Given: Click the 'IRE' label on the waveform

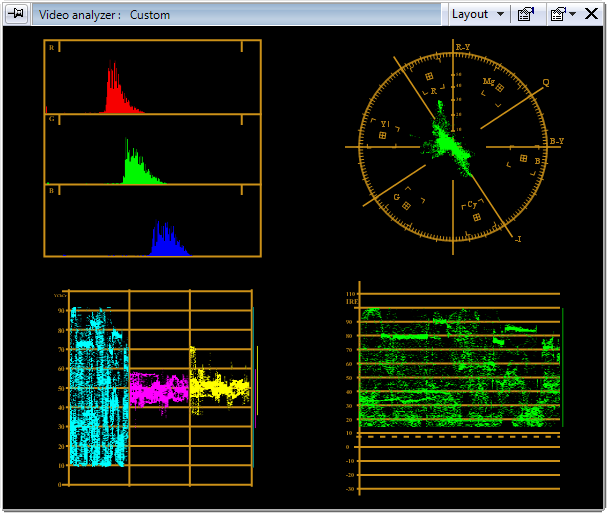Looking at the screenshot, I should (352, 302).
